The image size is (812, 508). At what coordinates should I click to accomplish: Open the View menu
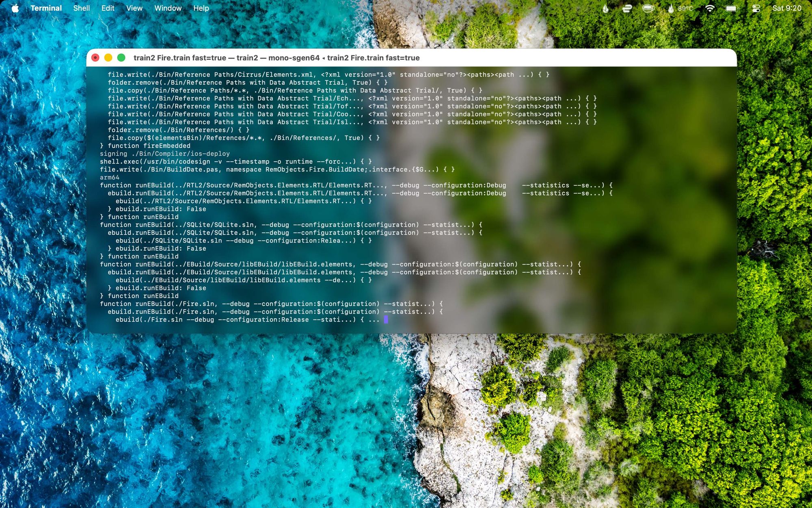tap(134, 8)
